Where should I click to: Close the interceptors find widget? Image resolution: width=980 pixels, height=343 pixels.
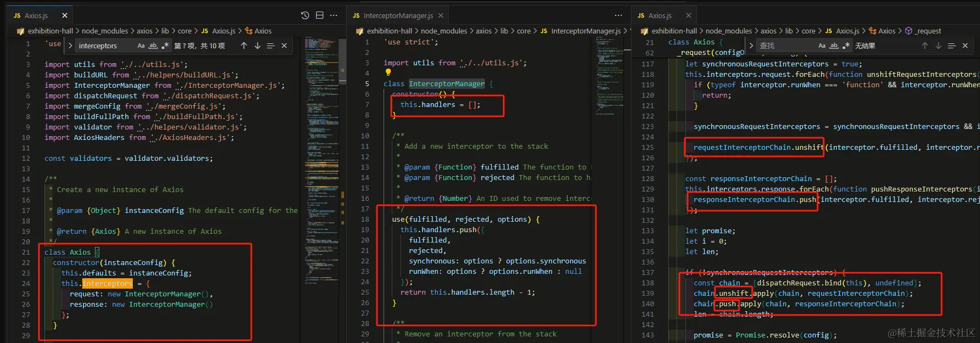tap(284, 46)
